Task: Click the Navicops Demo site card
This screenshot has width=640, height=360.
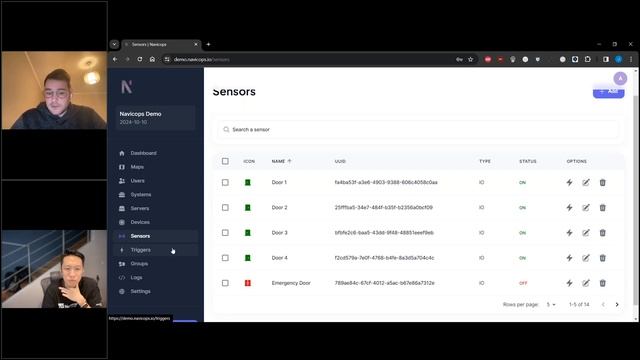Action: click(x=156, y=118)
